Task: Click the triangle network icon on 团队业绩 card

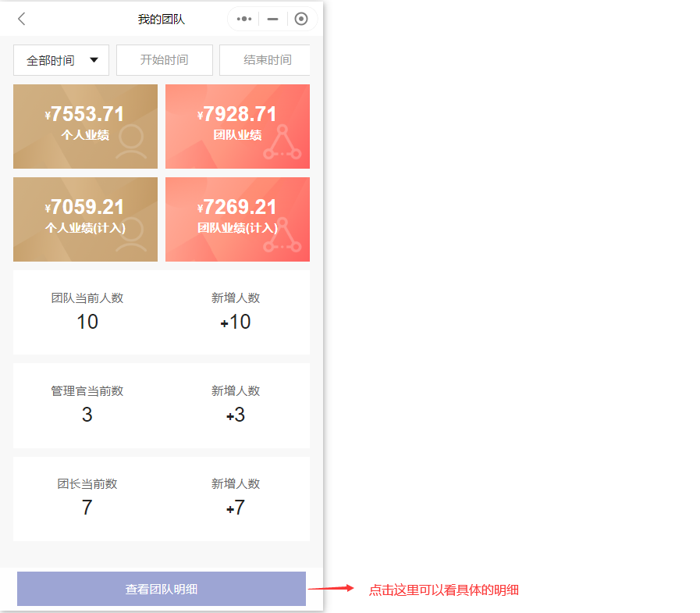Action: tap(282, 142)
